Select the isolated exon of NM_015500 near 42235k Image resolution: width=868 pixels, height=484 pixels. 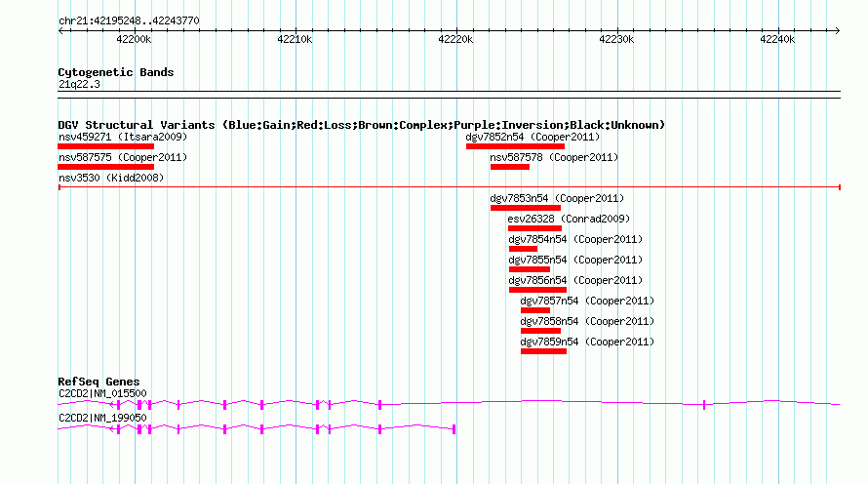click(x=704, y=405)
